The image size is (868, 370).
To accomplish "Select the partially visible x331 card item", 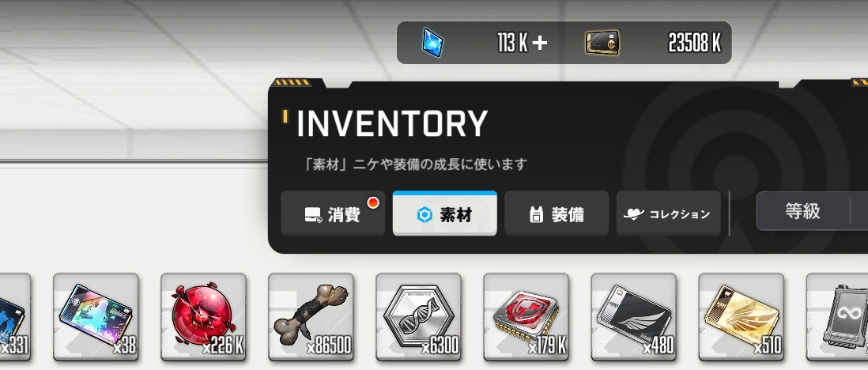I will (15, 316).
